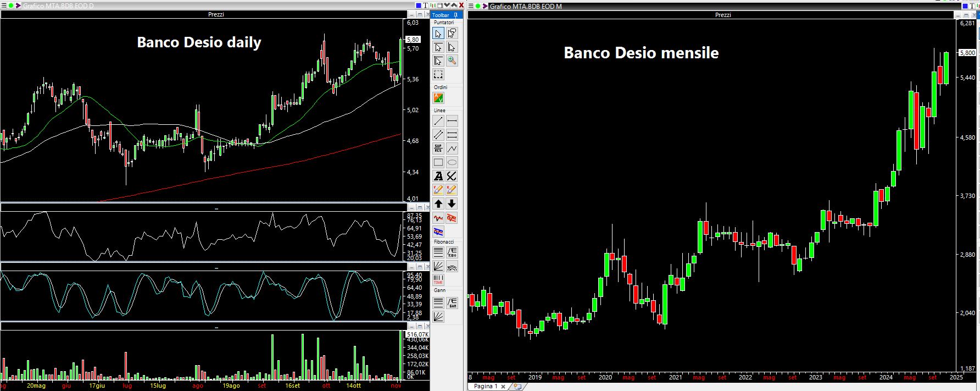Select the SUP/RES support resistance tool

438,148
